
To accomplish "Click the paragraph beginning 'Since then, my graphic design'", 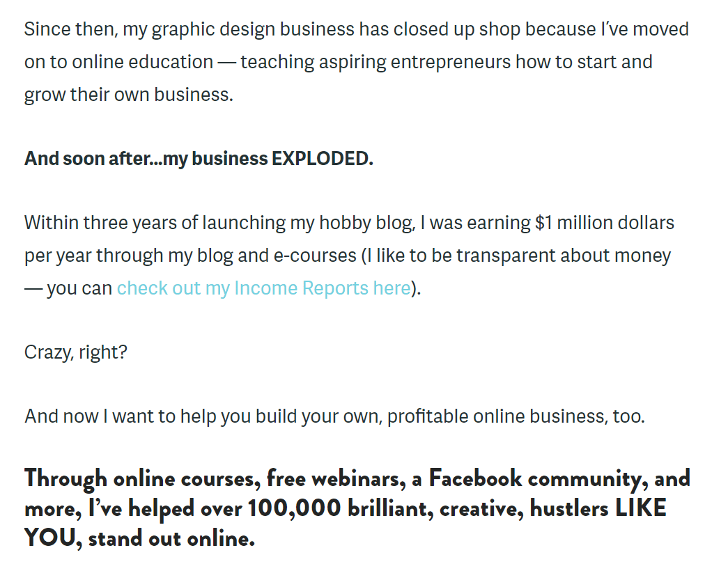I will (357, 62).
